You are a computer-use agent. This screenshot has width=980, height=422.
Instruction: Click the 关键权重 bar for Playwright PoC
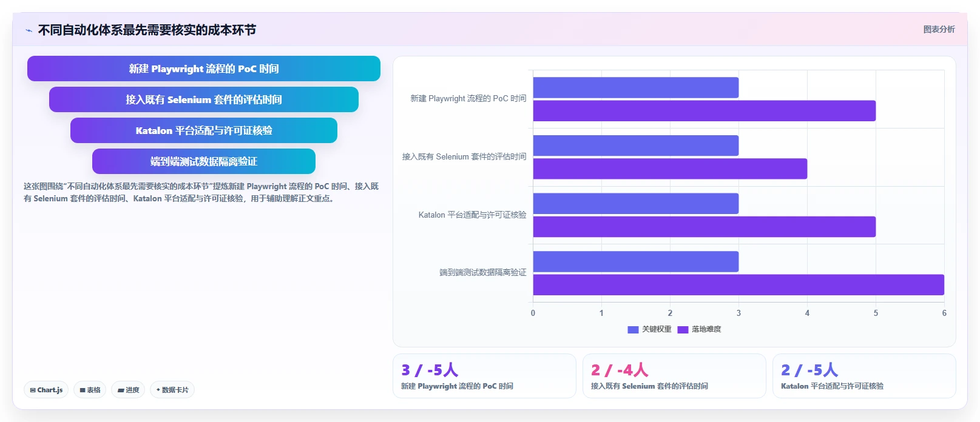(x=636, y=87)
